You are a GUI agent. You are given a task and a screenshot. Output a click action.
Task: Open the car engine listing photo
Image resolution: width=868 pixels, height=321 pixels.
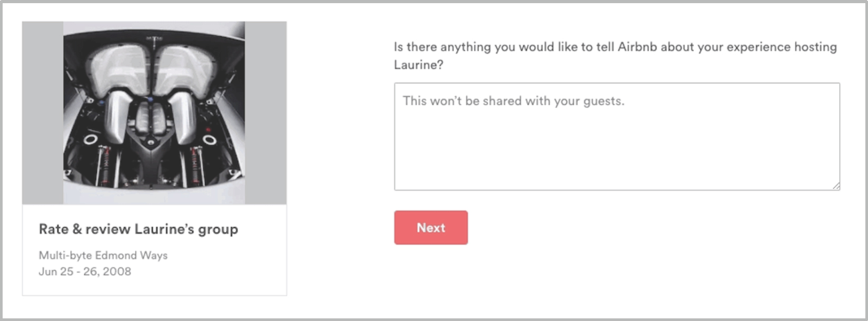pyautogui.click(x=154, y=113)
